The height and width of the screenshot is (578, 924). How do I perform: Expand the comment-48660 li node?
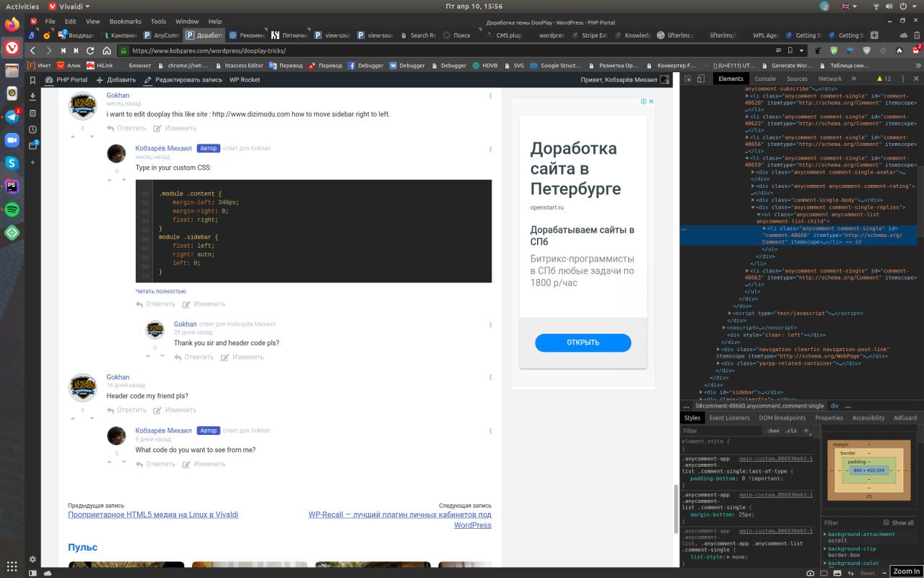click(x=765, y=228)
